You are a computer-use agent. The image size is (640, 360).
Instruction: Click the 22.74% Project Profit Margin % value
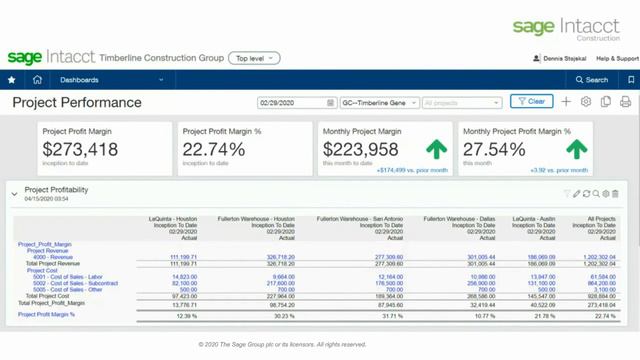click(x=213, y=149)
